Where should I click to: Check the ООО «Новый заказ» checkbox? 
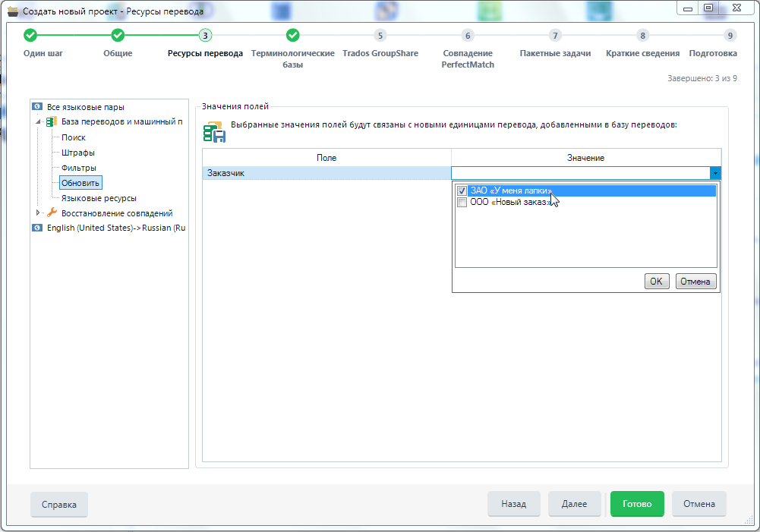click(x=462, y=203)
